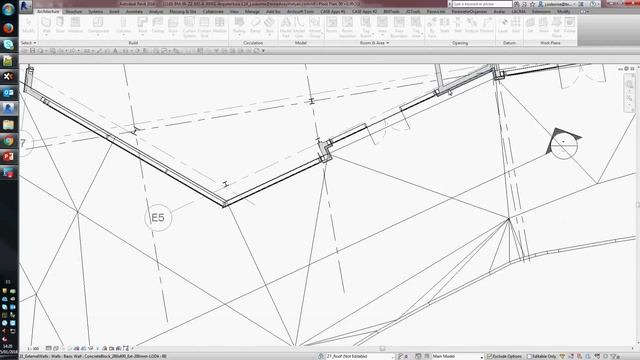Click the help search input field
This screenshot has width=640, height=360.
click(482, 4)
